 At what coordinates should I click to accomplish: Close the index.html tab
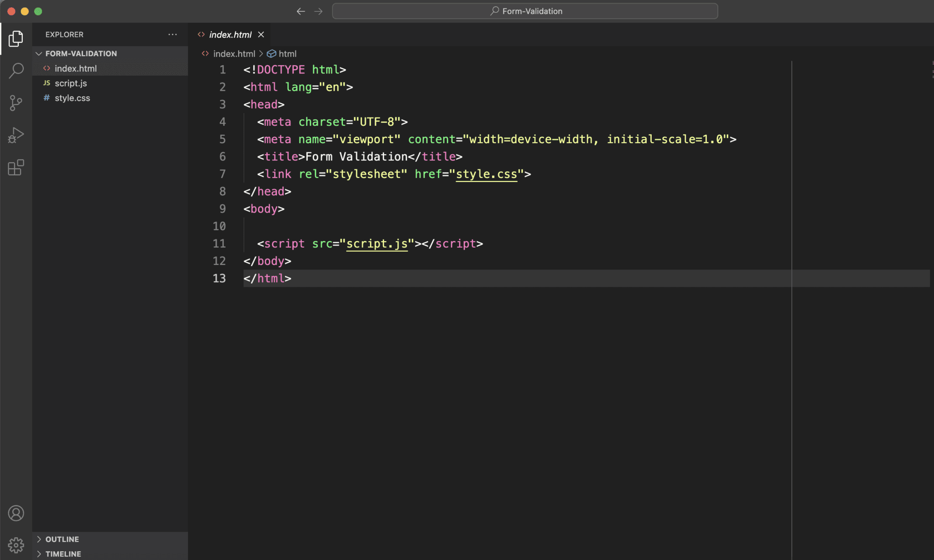click(x=261, y=34)
